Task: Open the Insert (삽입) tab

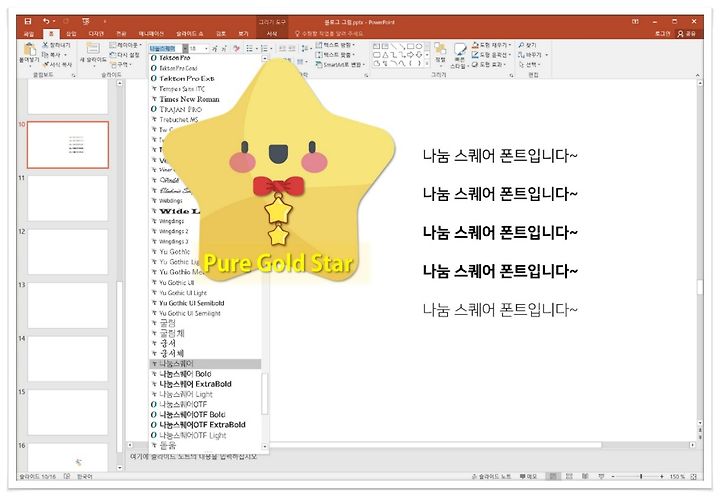Action: 71,34
